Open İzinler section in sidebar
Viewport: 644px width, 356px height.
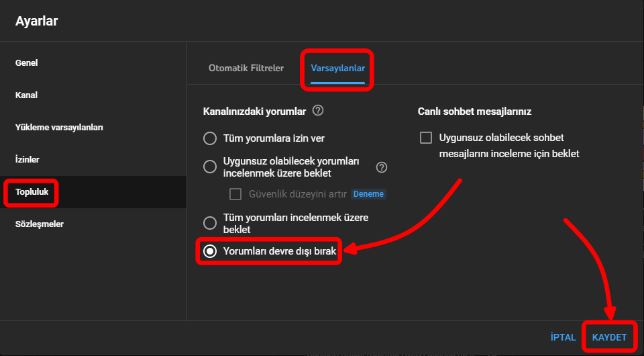28,160
